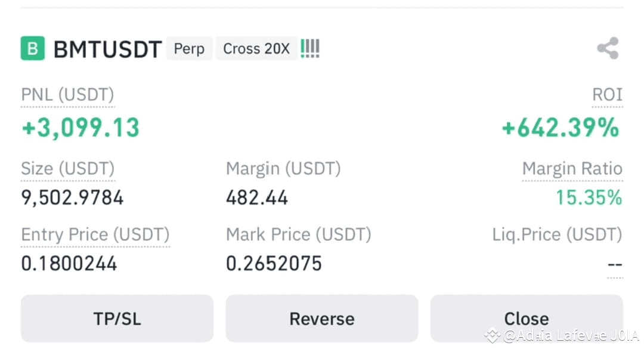This screenshot has width=644, height=349.
Task: Tap the Mark Price value 0.2652075
Action: tap(274, 264)
